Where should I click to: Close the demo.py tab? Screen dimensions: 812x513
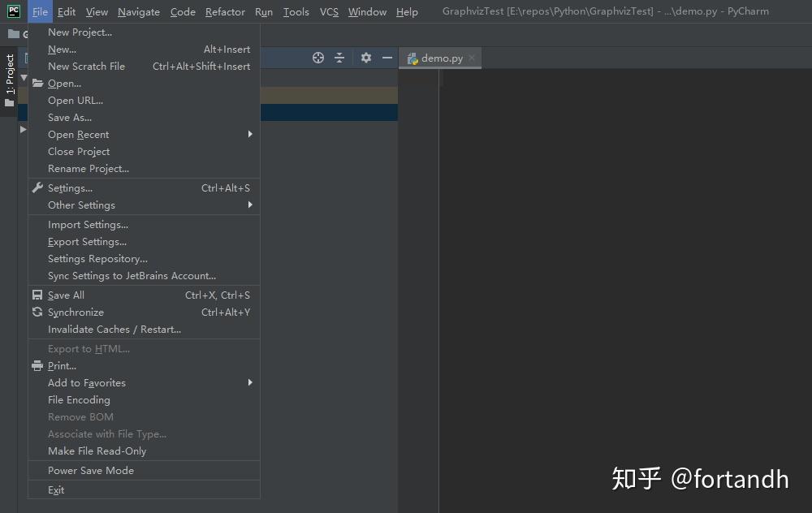[472, 58]
